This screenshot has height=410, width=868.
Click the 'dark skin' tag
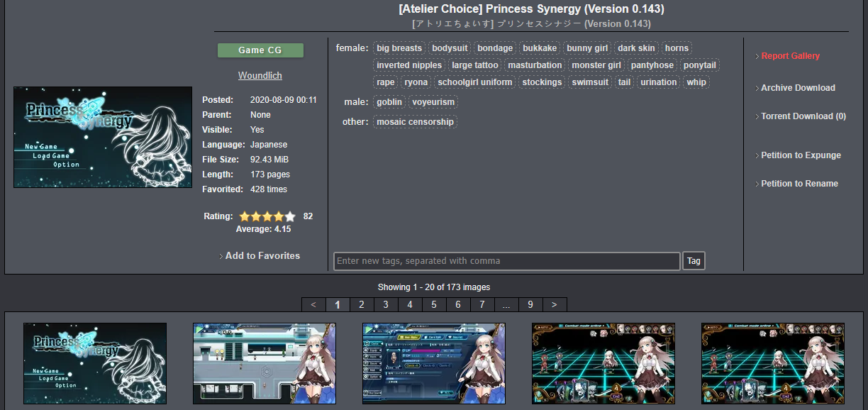click(636, 48)
